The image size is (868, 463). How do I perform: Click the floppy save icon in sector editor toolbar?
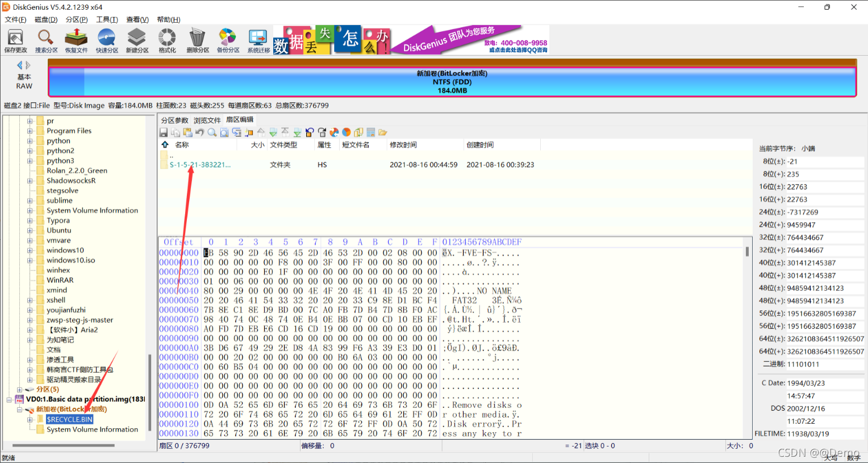164,132
